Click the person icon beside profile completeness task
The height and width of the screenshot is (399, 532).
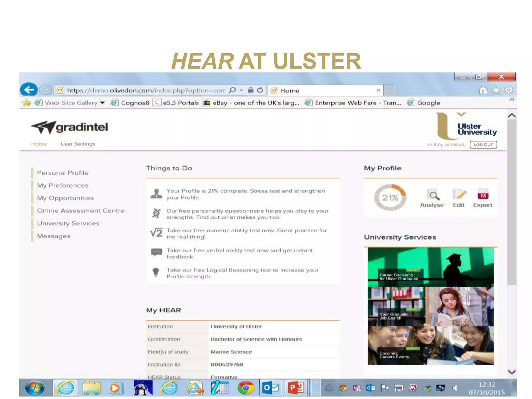156,194
